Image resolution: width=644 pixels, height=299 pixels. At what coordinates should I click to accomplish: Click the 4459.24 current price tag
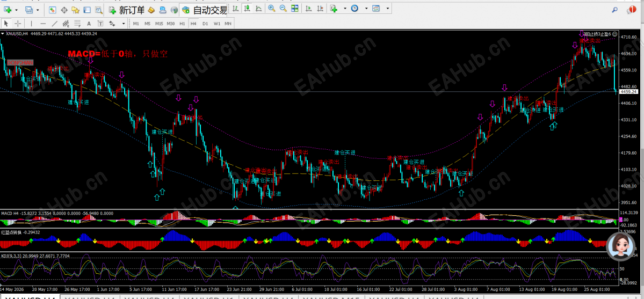(x=629, y=92)
